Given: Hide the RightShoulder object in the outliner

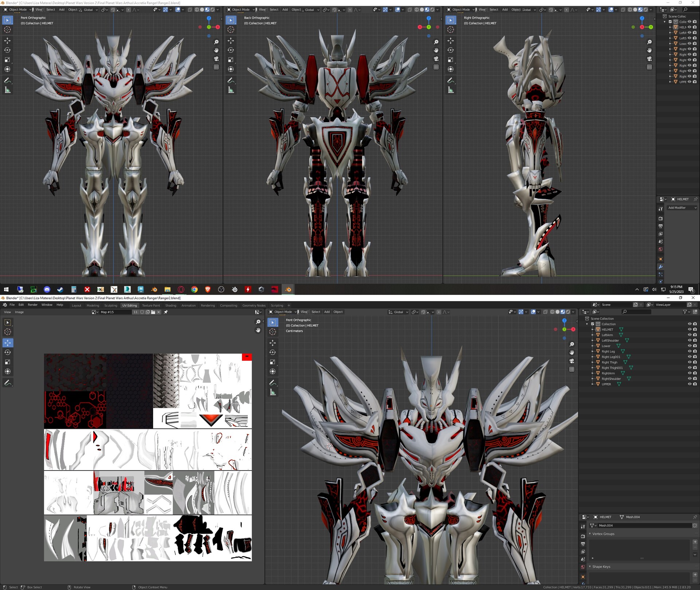Looking at the screenshot, I should coord(689,379).
